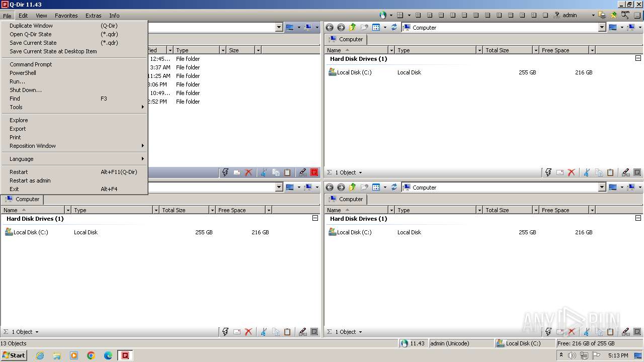Select Computer tab in bottom-left pane
The width and height of the screenshot is (644, 362).
(x=23, y=199)
